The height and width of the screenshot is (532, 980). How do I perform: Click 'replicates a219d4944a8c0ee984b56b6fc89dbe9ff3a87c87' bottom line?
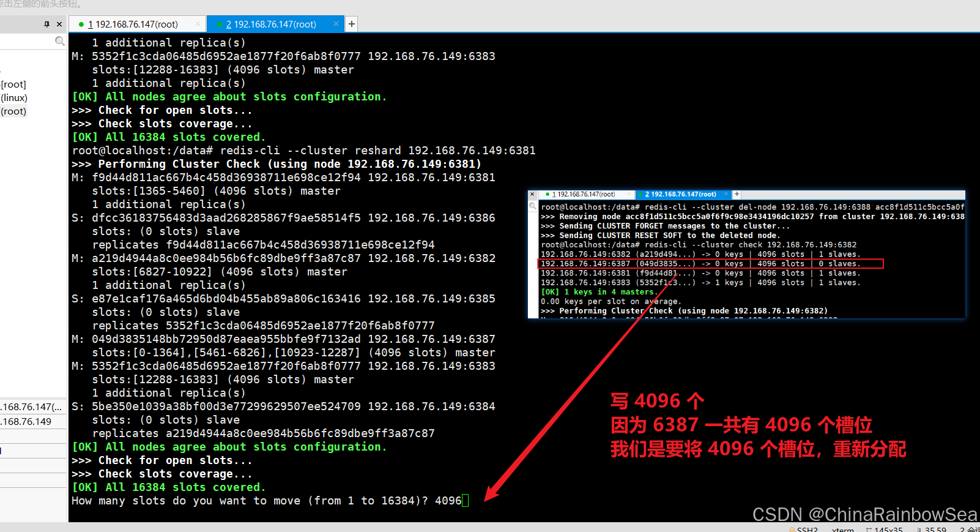click(263, 433)
